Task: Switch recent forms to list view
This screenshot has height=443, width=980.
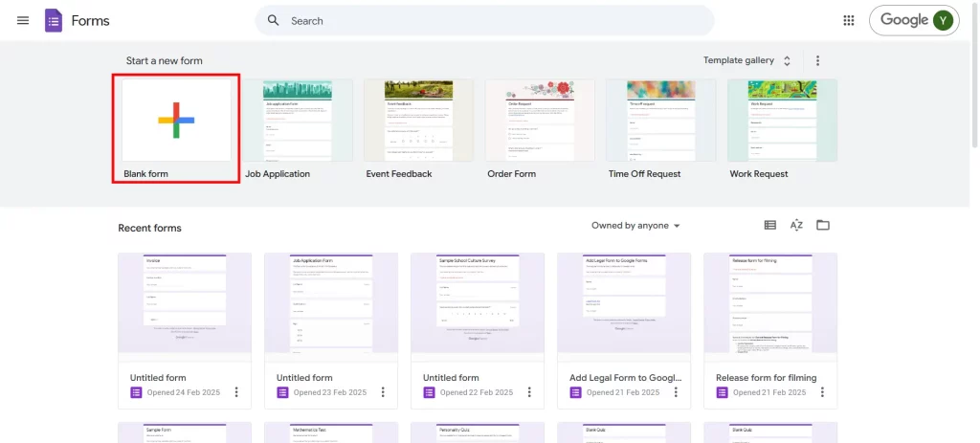Action: (x=770, y=225)
